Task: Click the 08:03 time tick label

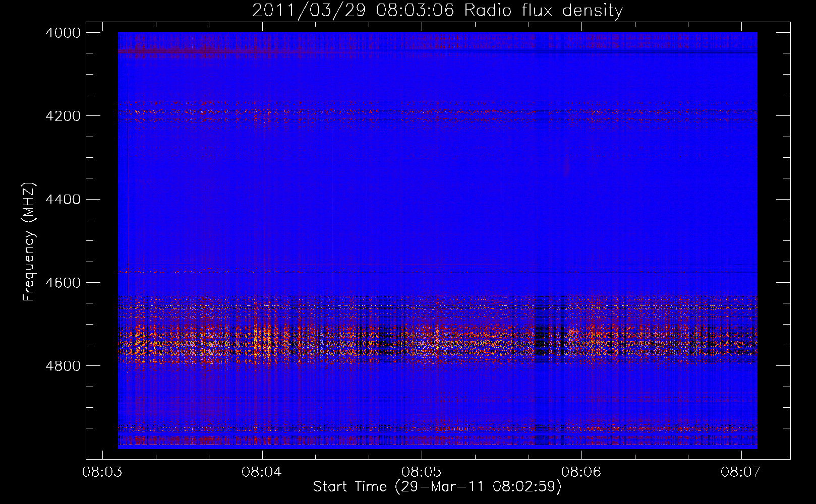Action: click(102, 472)
